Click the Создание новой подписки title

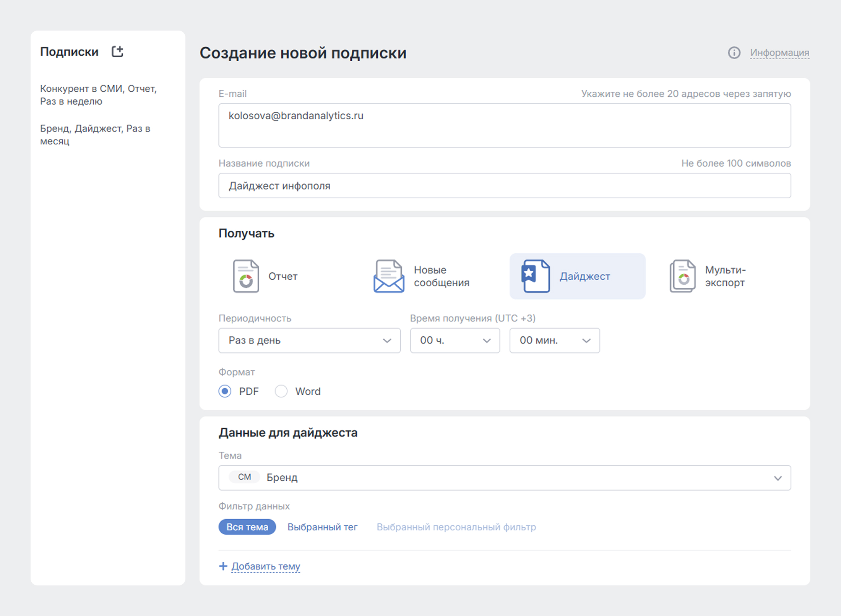[303, 53]
